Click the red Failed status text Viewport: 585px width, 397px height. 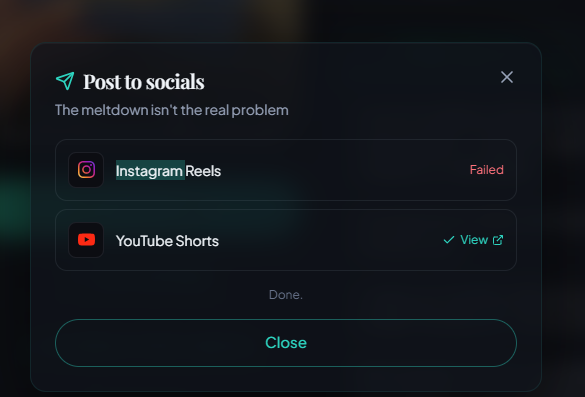pyautogui.click(x=487, y=170)
